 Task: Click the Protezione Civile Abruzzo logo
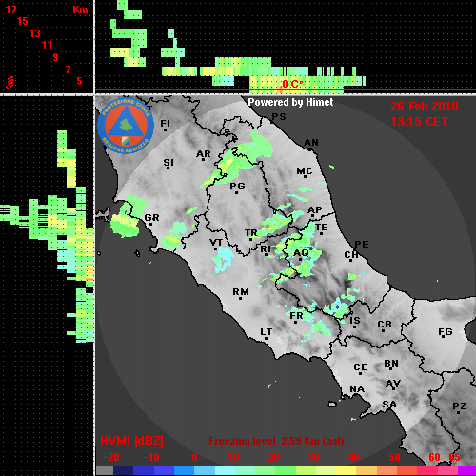pos(126,127)
